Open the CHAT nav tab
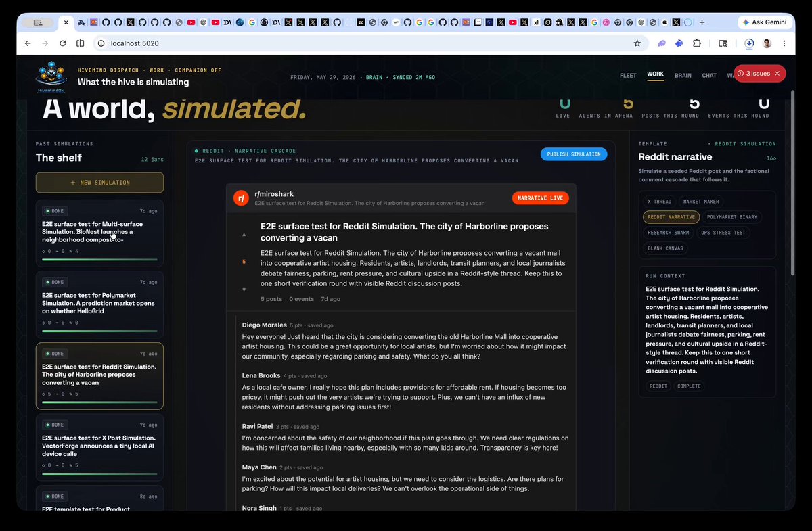 click(x=709, y=75)
